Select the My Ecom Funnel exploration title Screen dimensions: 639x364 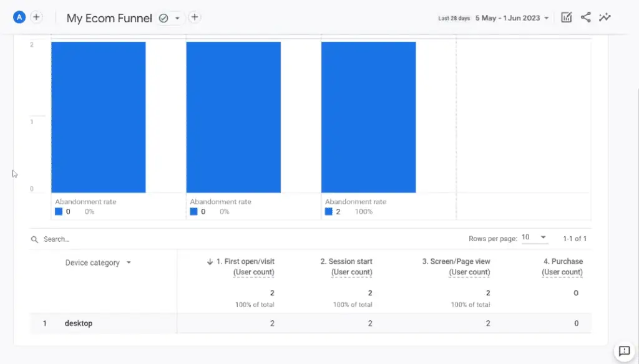pyautogui.click(x=109, y=18)
